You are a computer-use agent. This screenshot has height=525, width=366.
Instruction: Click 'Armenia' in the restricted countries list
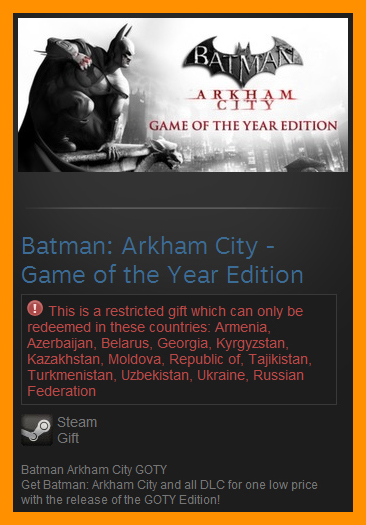242,327
